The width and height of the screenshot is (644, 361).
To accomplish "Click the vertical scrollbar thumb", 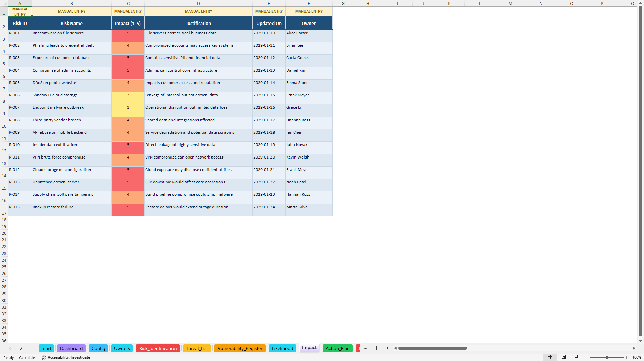I will 640,171.
